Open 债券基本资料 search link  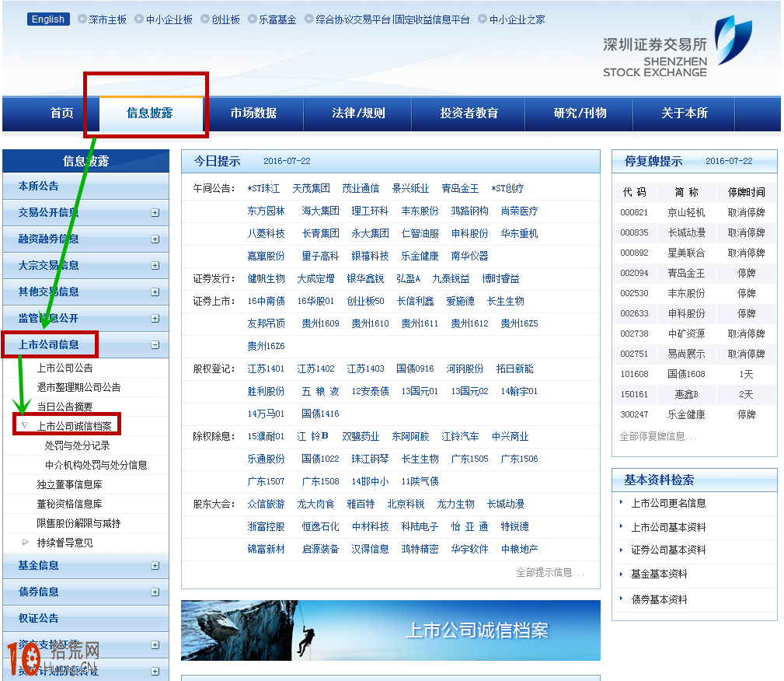click(659, 600)
